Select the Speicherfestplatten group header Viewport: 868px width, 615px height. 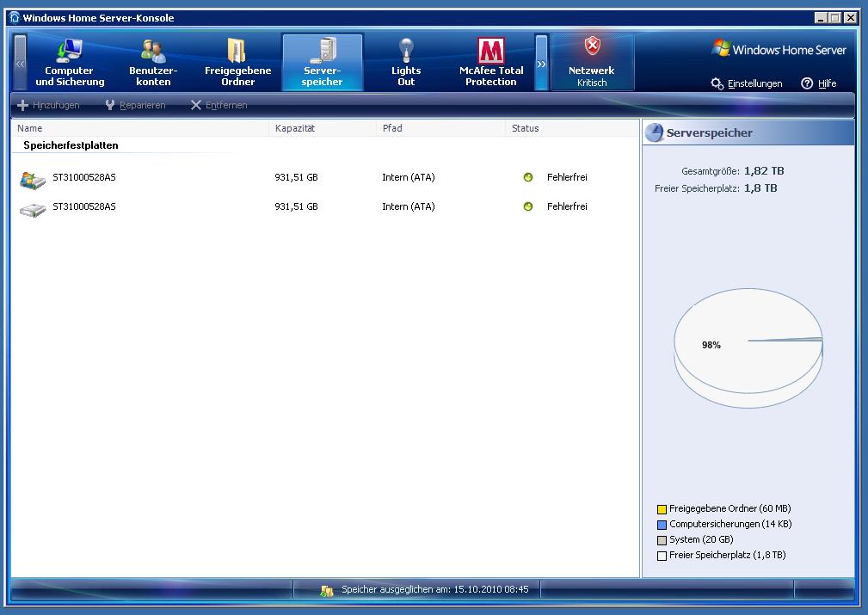[71, 145]
